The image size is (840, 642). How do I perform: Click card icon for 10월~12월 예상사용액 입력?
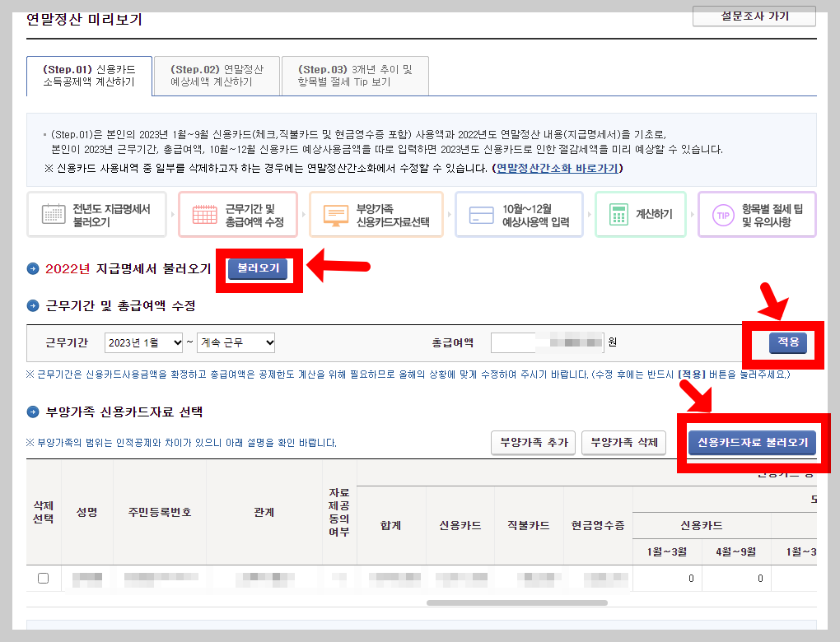pyautogui.click(x=481, y=215)
